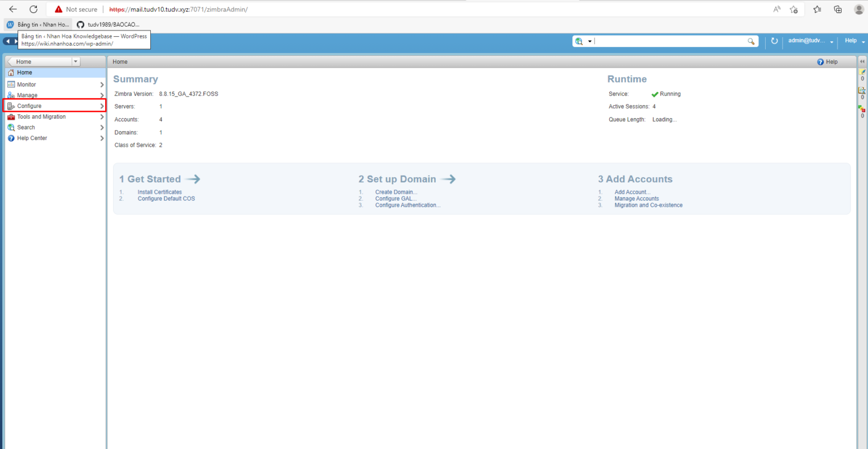Click the magnifier icon inside the search bar

coord(751,41)
